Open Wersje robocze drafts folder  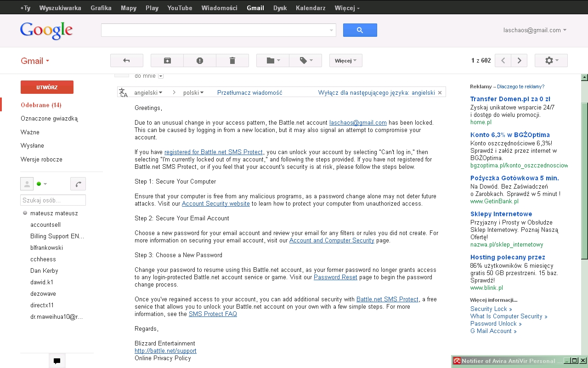click(41, 159)
